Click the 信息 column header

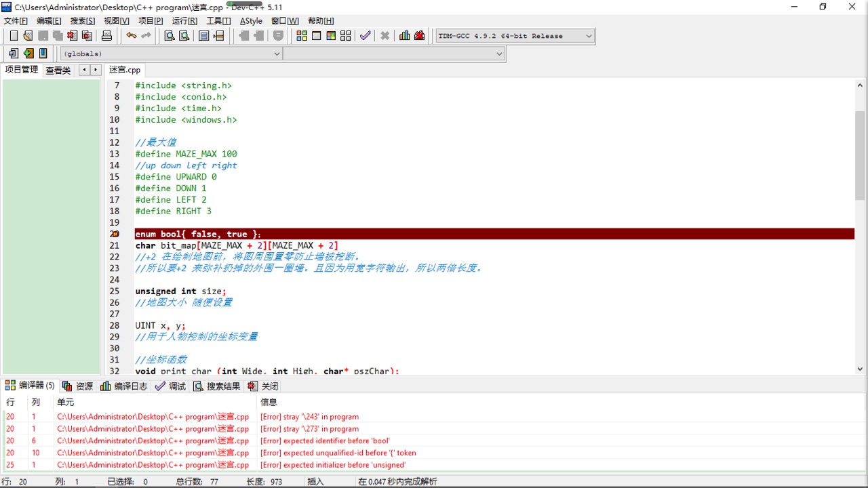coord(269,403)
